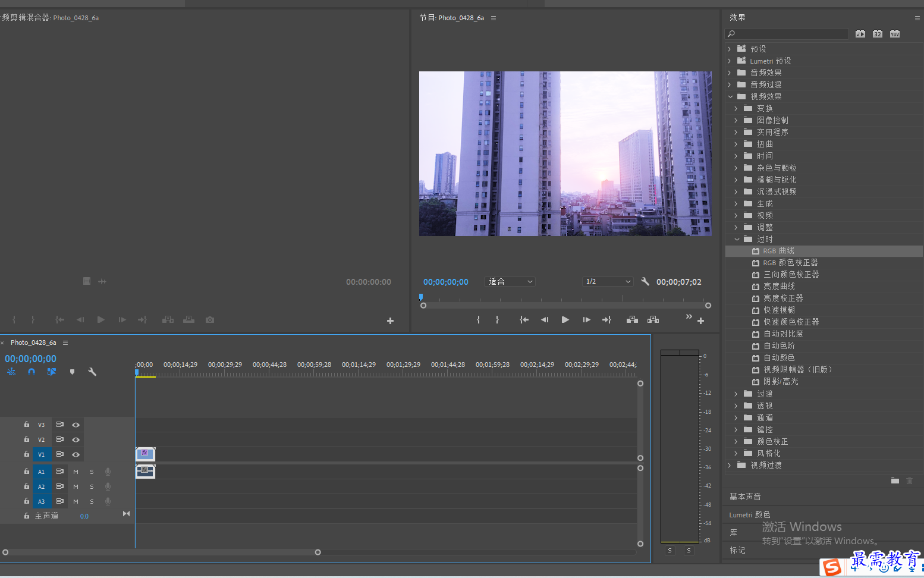Mute audio track A3
The height and width of the screenshot is (578, 924).
76,501
